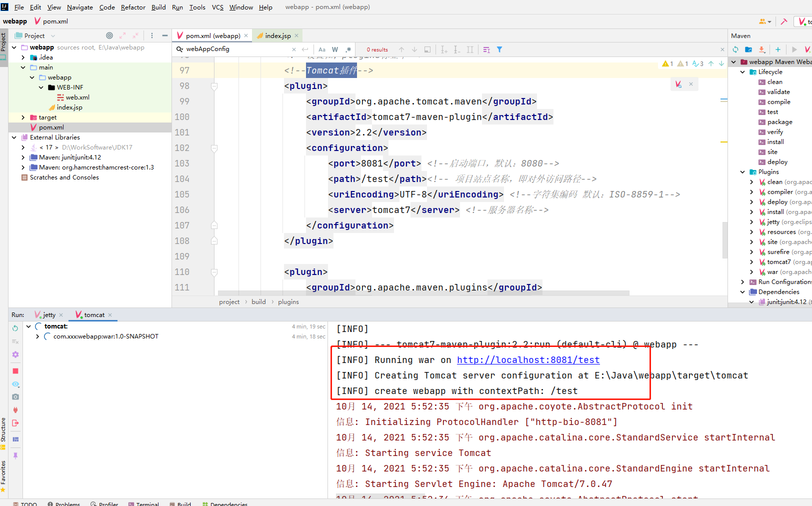Close the find bar

pyautogui.click(x=722, y=49)
